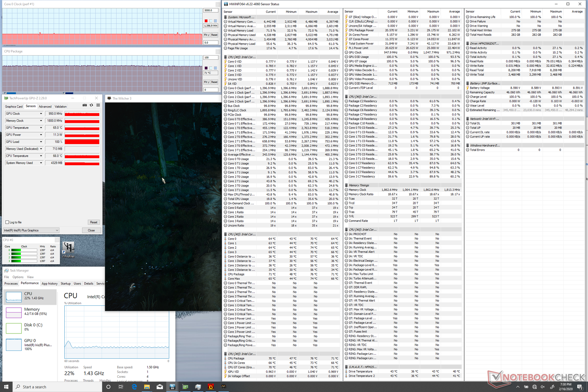Click Fit y in Core 0 Clock graph

[206, 35]
